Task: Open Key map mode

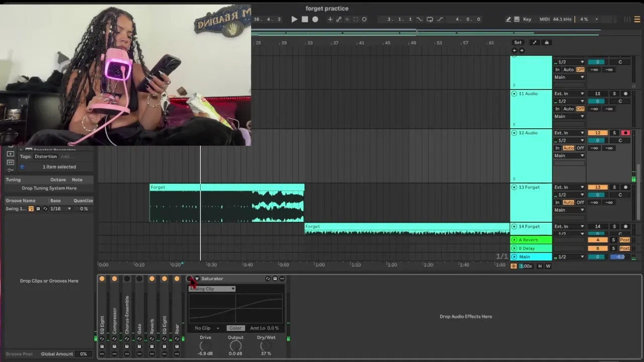Action: coord(527,19)
